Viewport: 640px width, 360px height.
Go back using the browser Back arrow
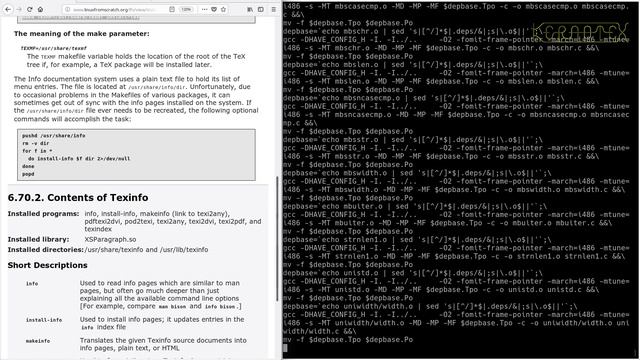8,9
